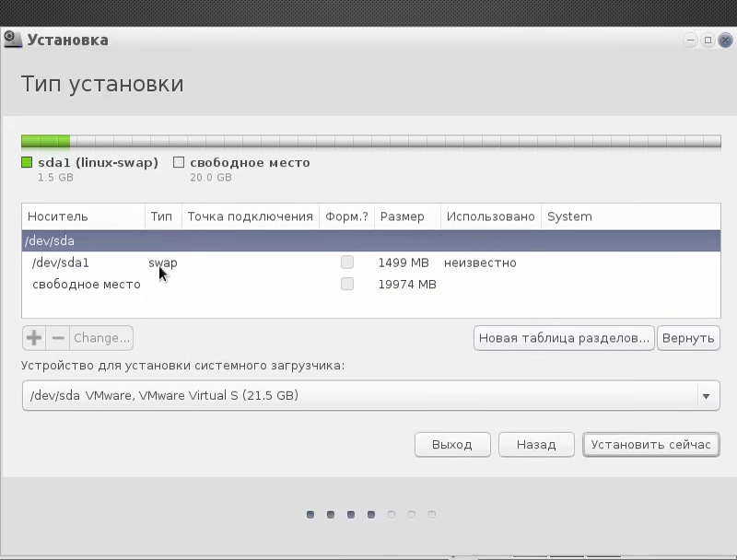Open the bootloader device dropdown arrow

706,396
